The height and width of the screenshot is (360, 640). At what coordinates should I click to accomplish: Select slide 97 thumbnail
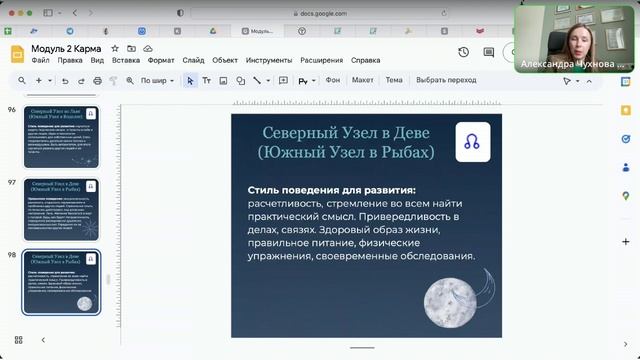(x=61, y=209)
